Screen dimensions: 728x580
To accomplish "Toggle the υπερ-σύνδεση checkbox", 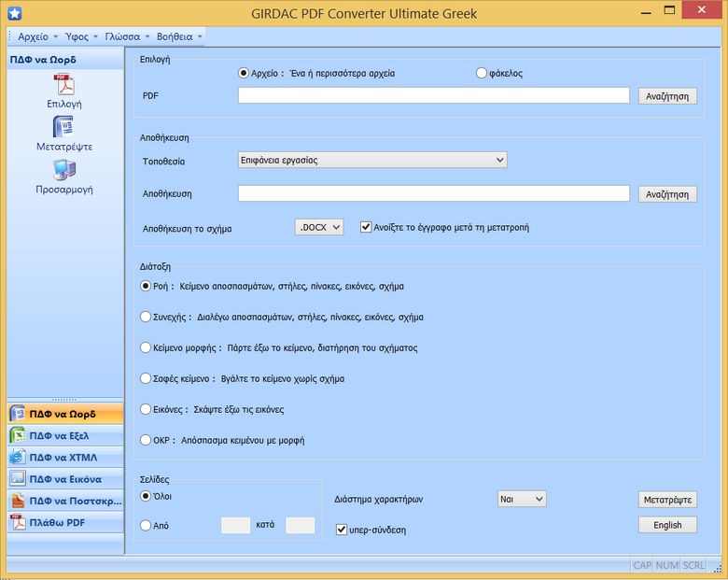I will point(342,530).
